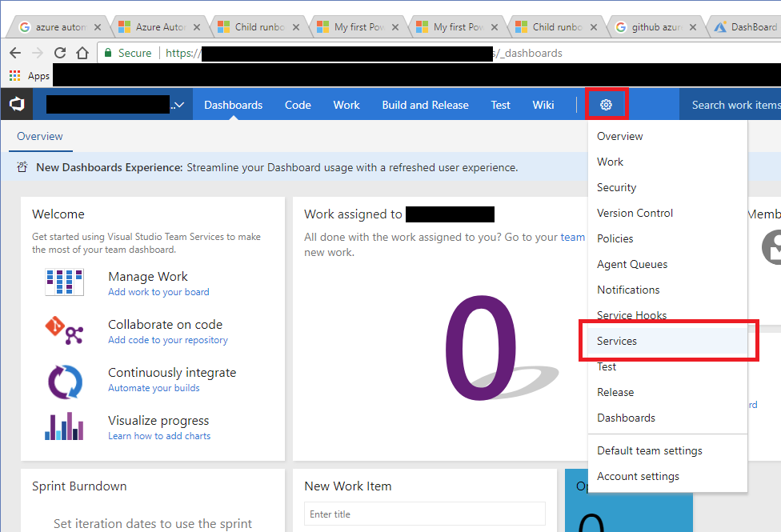Choose Release in the settings menu
Image resolution: width=781 pixels, height=532 pixels.
667,393
